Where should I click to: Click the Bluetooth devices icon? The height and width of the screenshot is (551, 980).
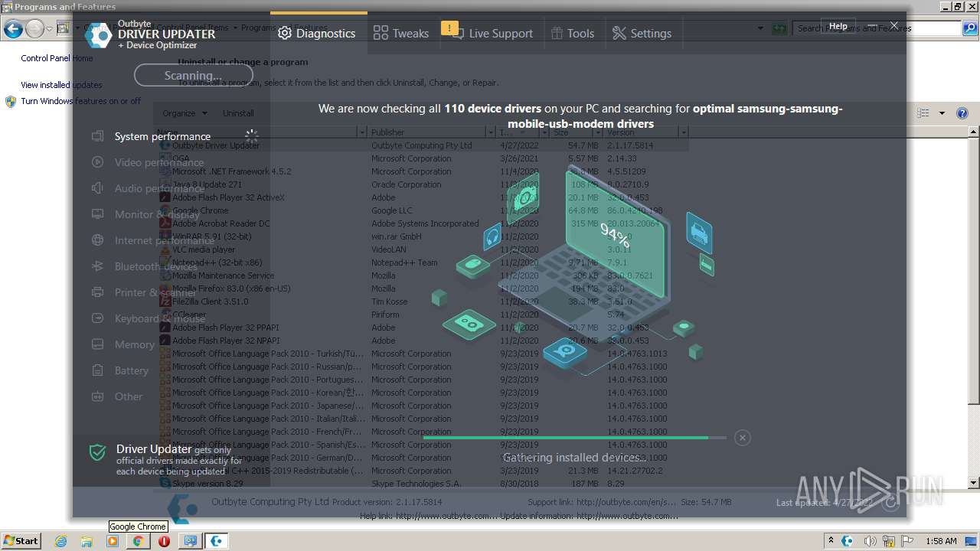point(97,266)
